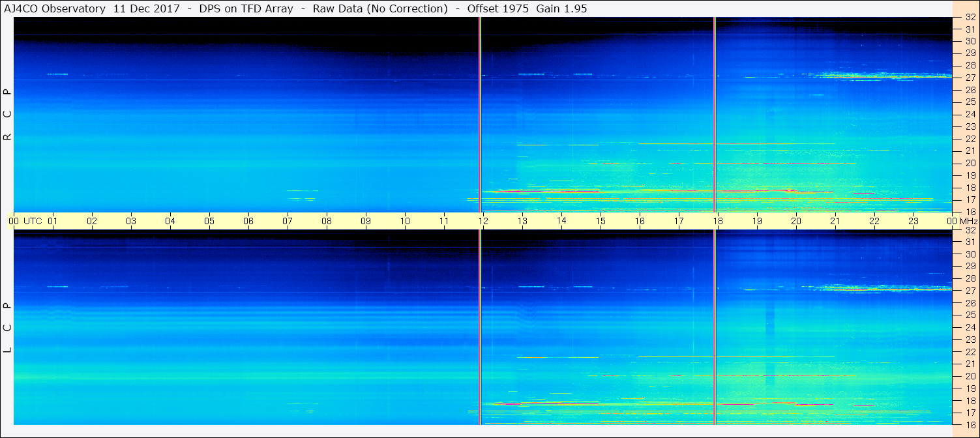The width and height of the screenshot is (980, 438).
Task: Select hour '09' on the time axis
Action: click(366, 221)
